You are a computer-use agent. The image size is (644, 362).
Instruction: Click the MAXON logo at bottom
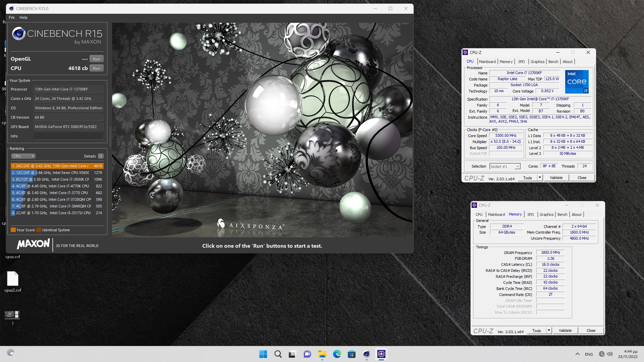33,244
